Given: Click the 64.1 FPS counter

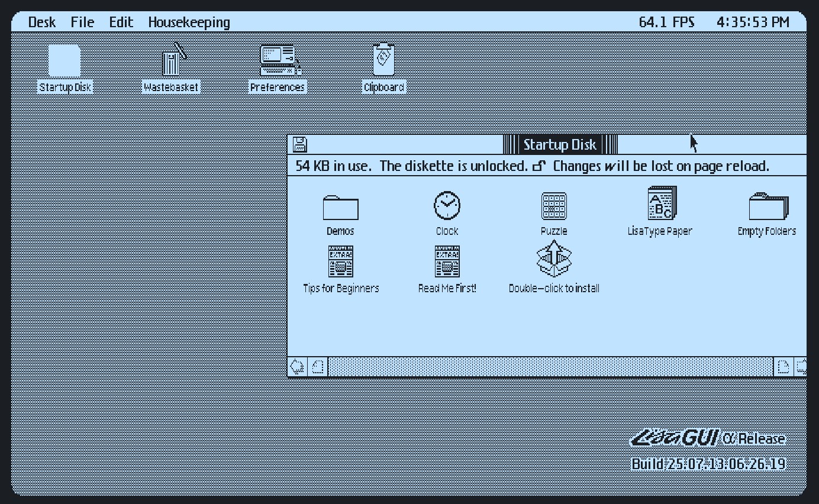Looking at the screenshot, I should click(x=666, y=22).
